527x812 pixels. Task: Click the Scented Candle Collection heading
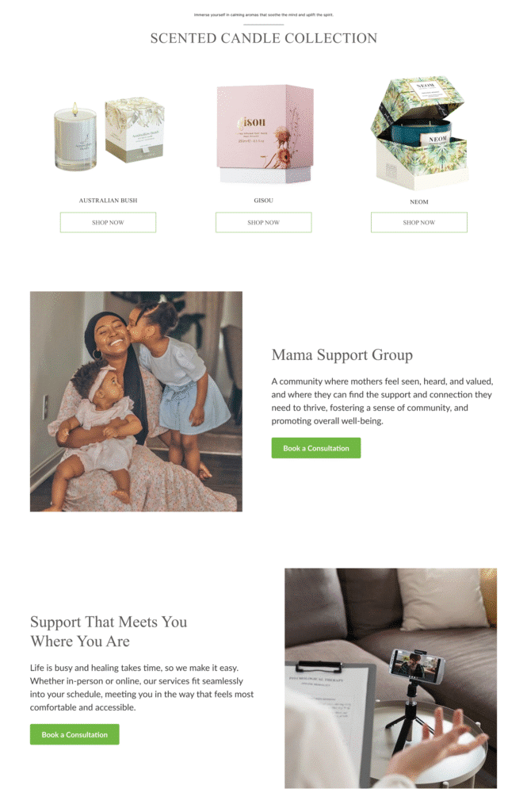click(263, 38)
